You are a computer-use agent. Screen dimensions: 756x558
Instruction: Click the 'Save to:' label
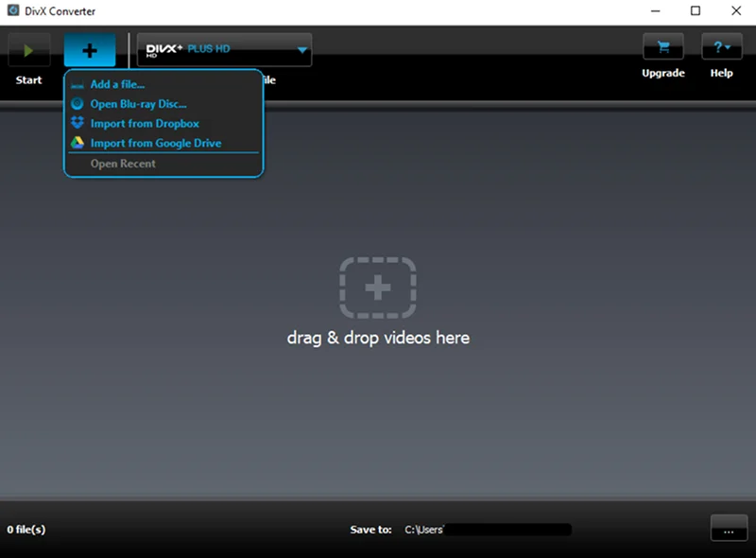[370, 530]
